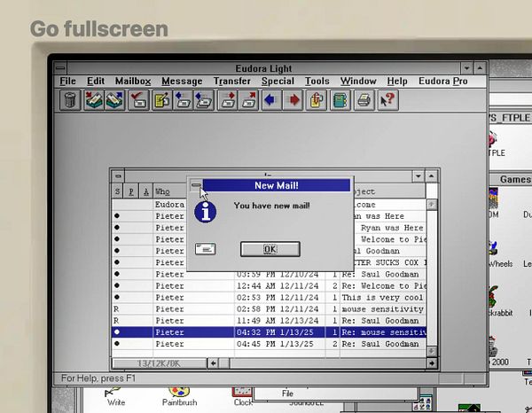Open the Tools menu

click(x=317, y=81)
